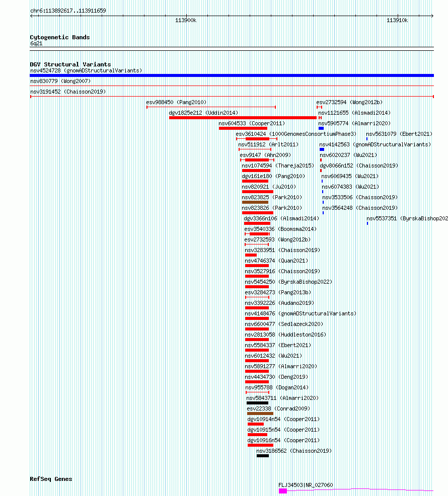This screenshot has width=448, height=496.
Task: Click nsv6069435 (Wu2021) label
Action: tap(350, 176)
